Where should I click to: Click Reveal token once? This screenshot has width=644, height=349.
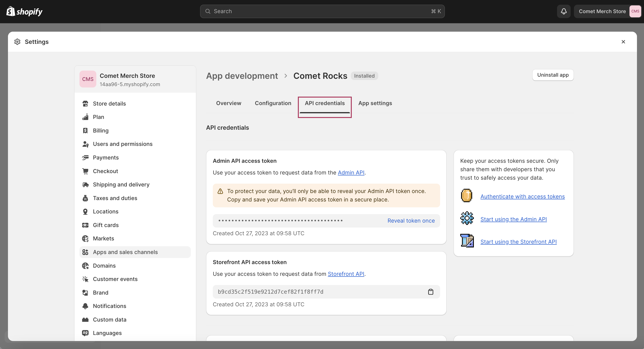click(x=411, y=221)
